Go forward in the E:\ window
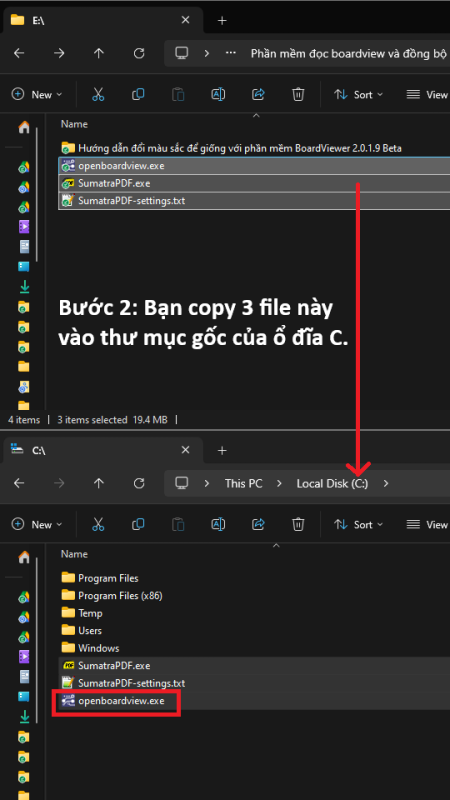450x800 pixels. pos(59,53)
